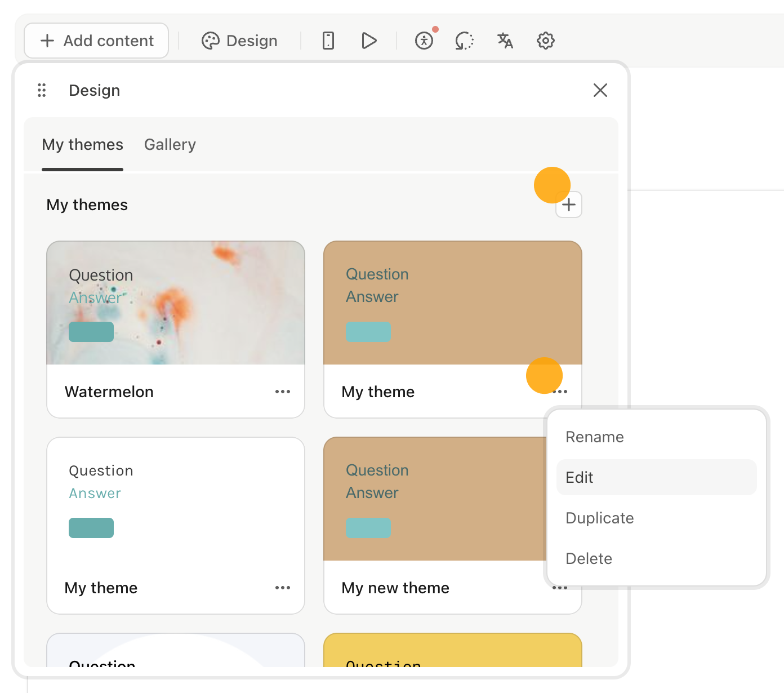This screenshot has width=784, height=693.
Task: Open the settings gear icon
Action: tap(546, 41)
